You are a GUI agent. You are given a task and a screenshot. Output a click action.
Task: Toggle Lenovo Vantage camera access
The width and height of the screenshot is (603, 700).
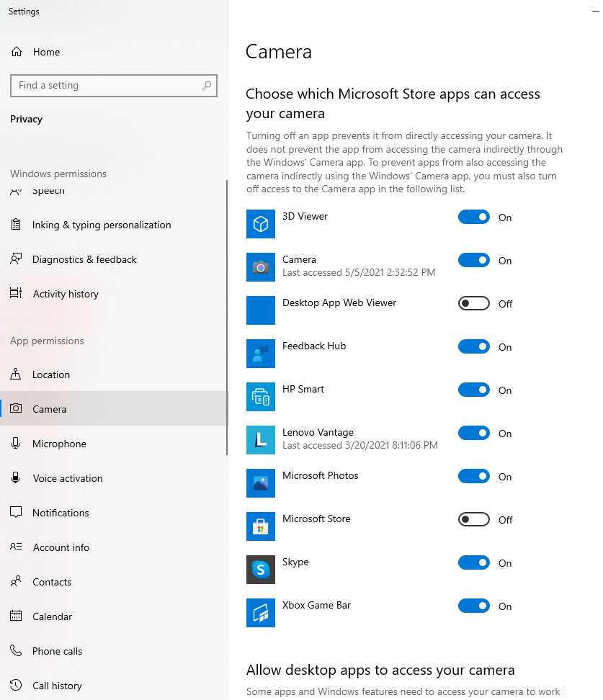click(474, 433)
